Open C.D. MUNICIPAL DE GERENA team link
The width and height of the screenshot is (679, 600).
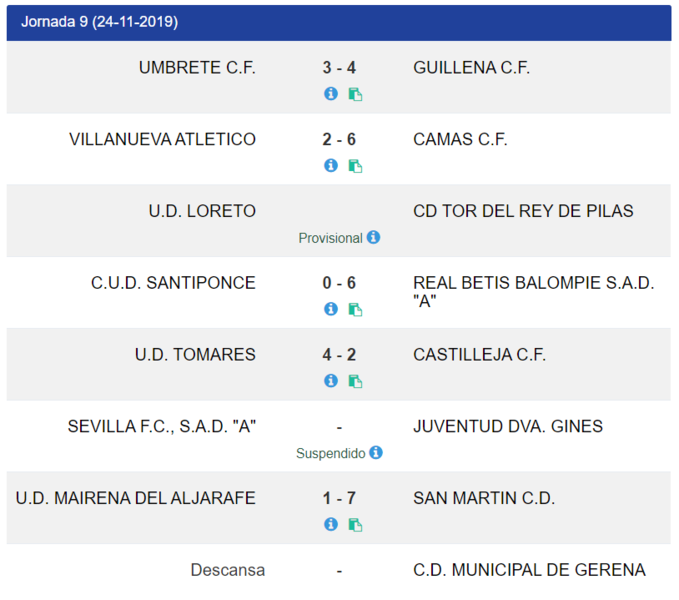coord(529,570)
